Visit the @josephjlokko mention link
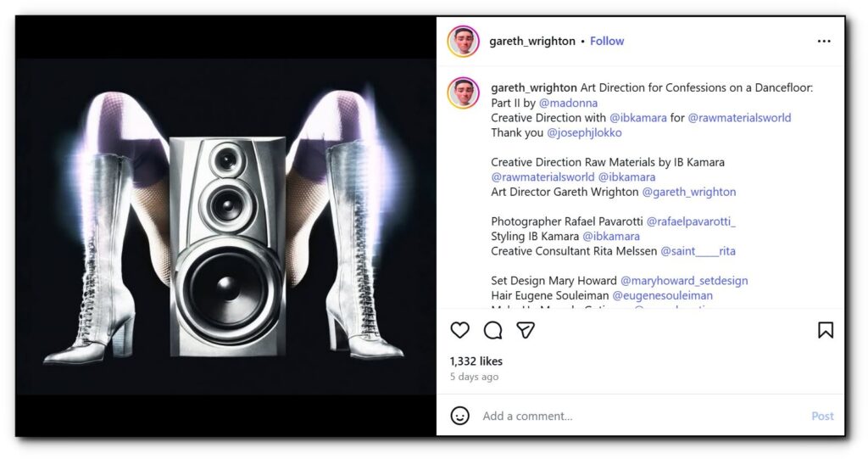 click(x=584, y=132)
